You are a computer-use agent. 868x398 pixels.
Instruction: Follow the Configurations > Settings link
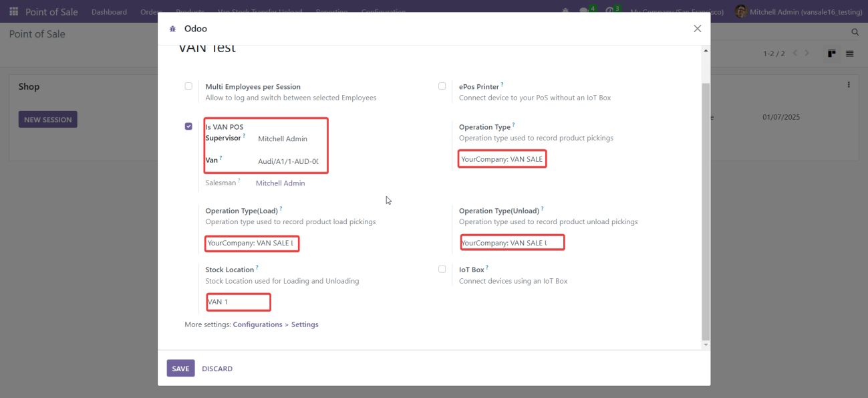[x=275, y=324]
